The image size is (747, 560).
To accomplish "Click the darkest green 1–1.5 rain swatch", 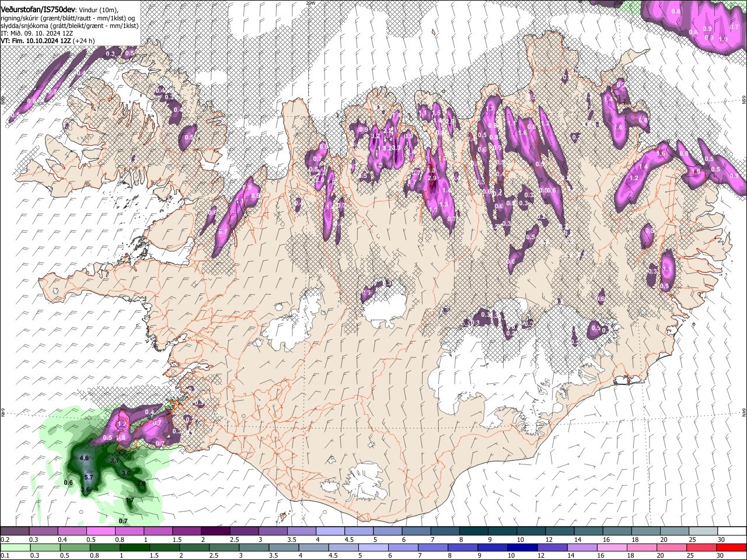I will tap(134, 547).
